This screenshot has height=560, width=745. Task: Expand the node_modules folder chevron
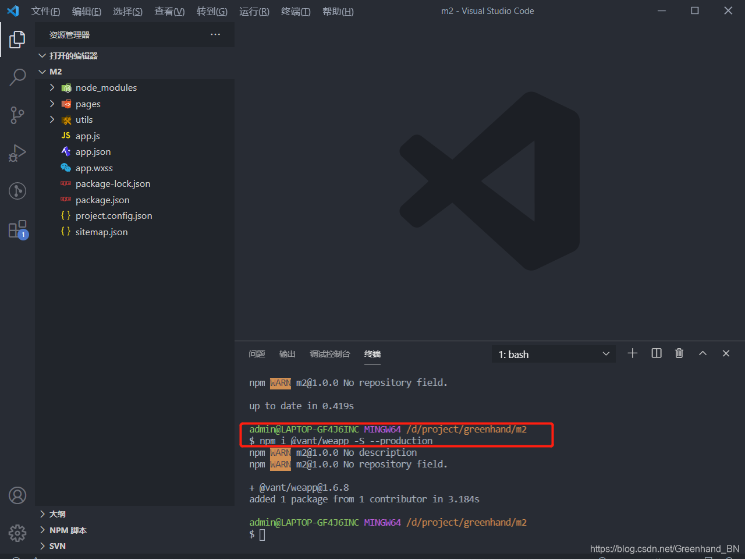pos(52,87)
